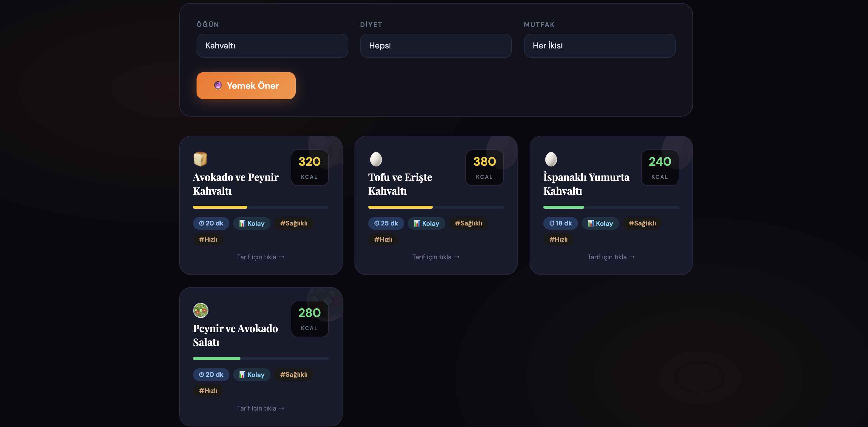Open the Diyet dropdown showing Hepsi

tap(436, 45)
